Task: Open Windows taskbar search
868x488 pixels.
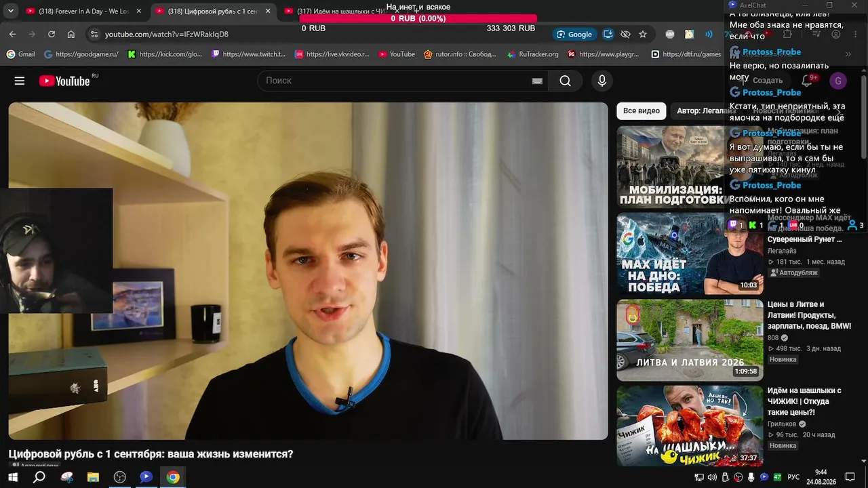Action: tap(39, 477)
